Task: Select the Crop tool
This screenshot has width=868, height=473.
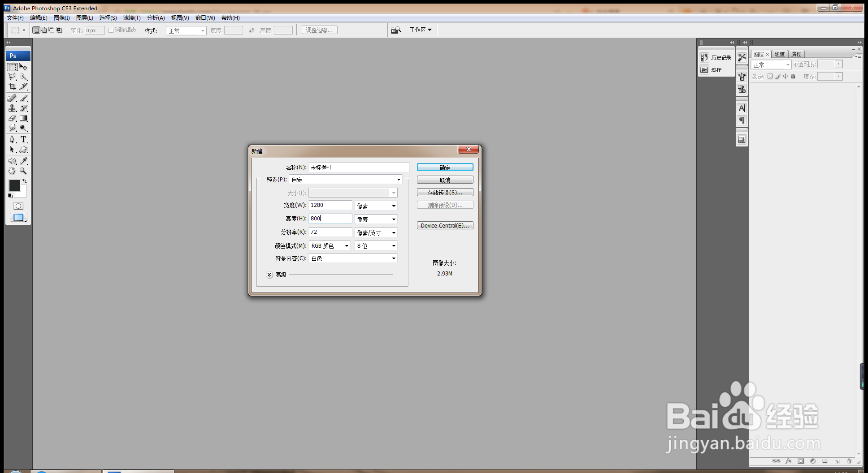Action: [x=12, y=87]
